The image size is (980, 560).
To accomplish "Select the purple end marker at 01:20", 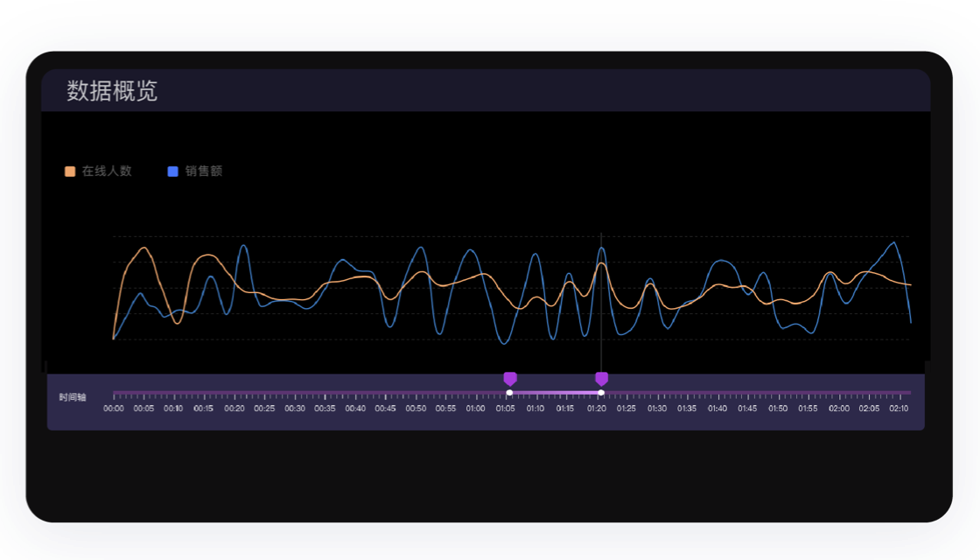I will tap(601, 379).
